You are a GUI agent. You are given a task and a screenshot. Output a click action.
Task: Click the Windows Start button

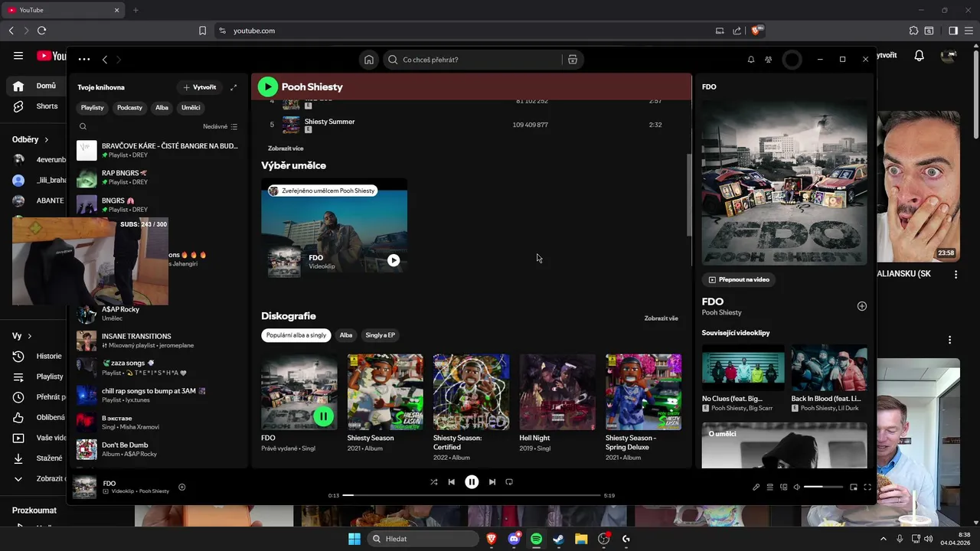pyautogui.click(x=354, y=539)
